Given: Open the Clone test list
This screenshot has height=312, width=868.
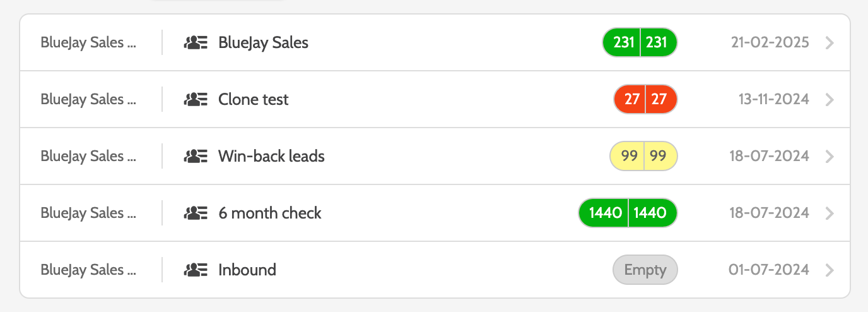Looking at the screenshot, I should (x=253, y=100).
